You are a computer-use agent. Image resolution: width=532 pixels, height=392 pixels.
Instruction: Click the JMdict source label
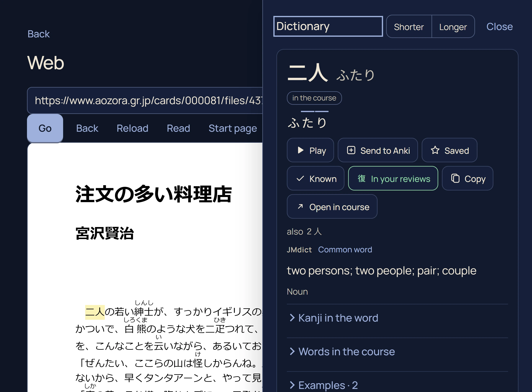click(299, 250)
